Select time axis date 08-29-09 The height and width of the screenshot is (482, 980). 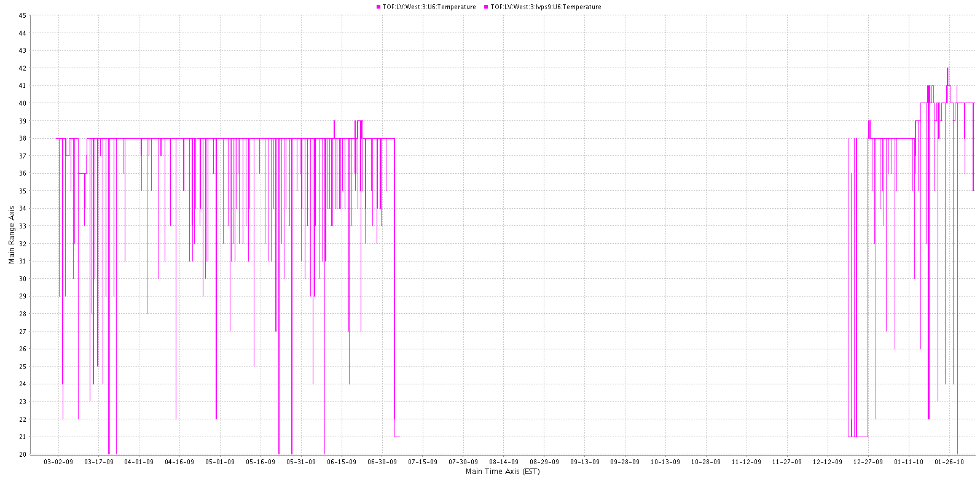pyautogui.click(x=544, y=462)
